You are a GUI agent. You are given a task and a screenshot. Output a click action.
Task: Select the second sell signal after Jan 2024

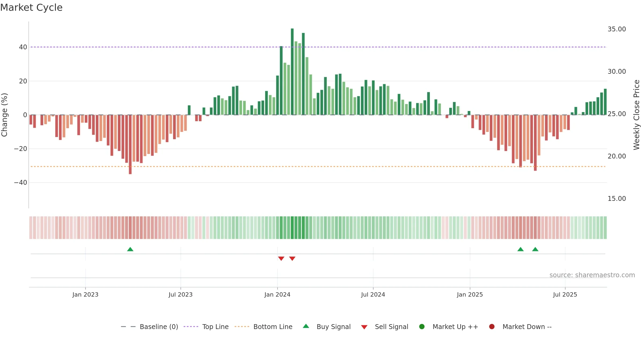292,258
